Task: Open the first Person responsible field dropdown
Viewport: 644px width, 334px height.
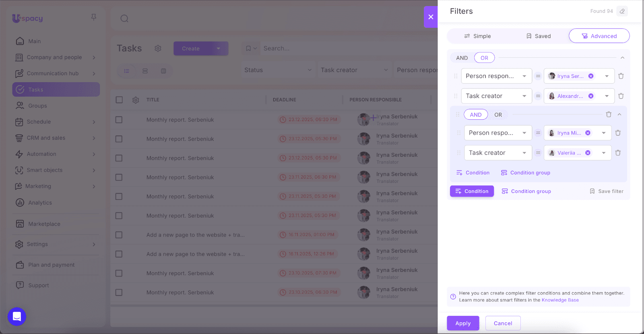Action: [496, 76]
